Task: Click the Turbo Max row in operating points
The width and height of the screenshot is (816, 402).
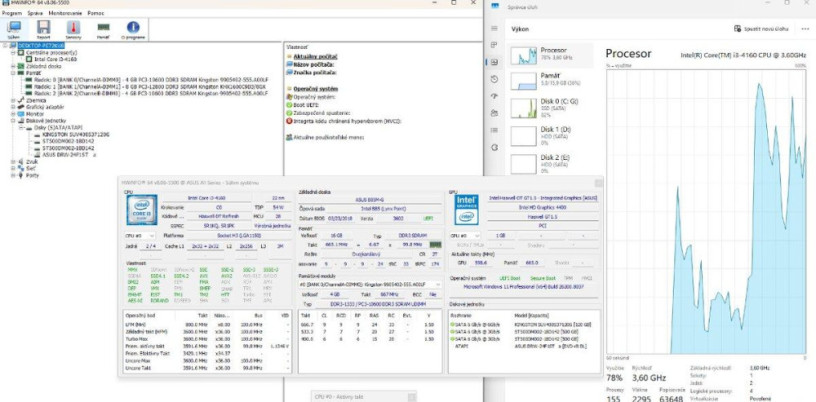Action: (207, 338)
